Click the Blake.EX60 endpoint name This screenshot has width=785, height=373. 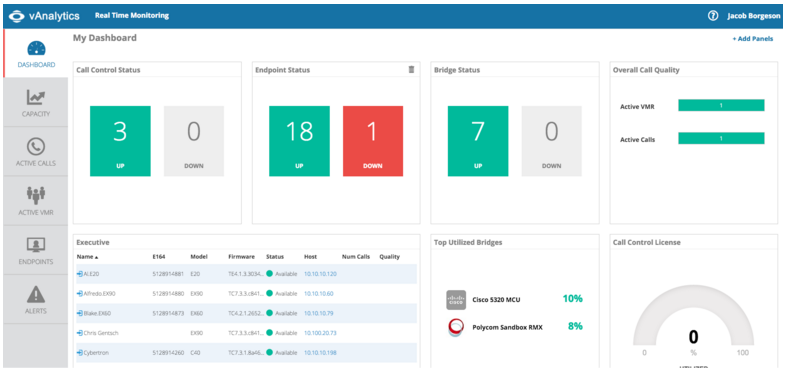click(97, 313)
